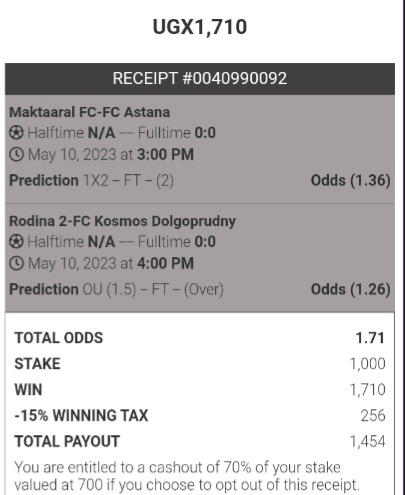The width and height of the screenshot is (405, 495).
Task: Select the RECEIPT #0040990092 header bar
Action: coord(200,79)
